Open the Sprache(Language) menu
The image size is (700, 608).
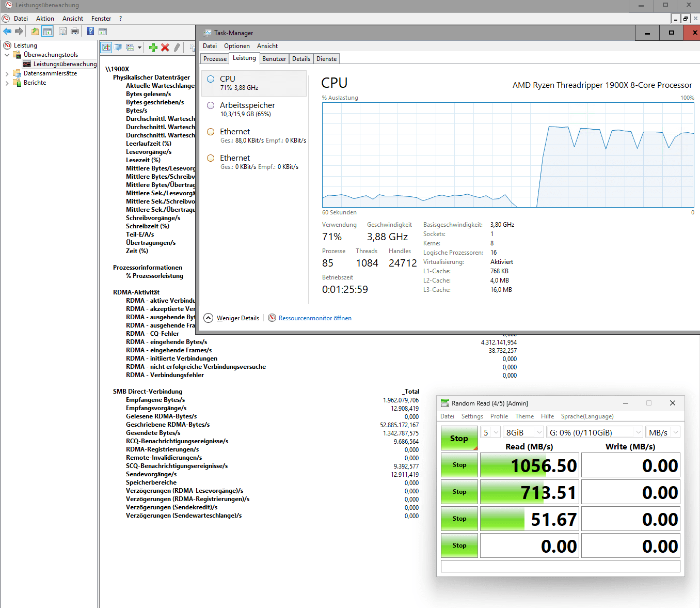click(587, 416)
